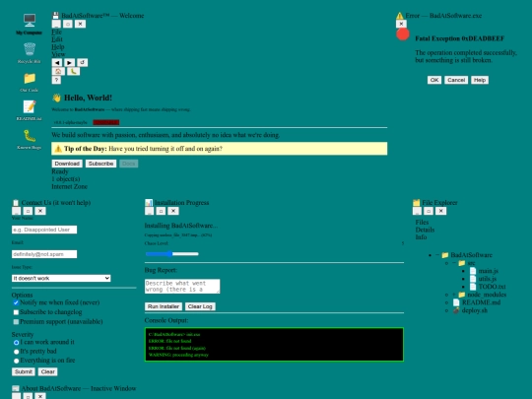Click the TODO.txt file icon
The image size is (532, 399).
473,287
